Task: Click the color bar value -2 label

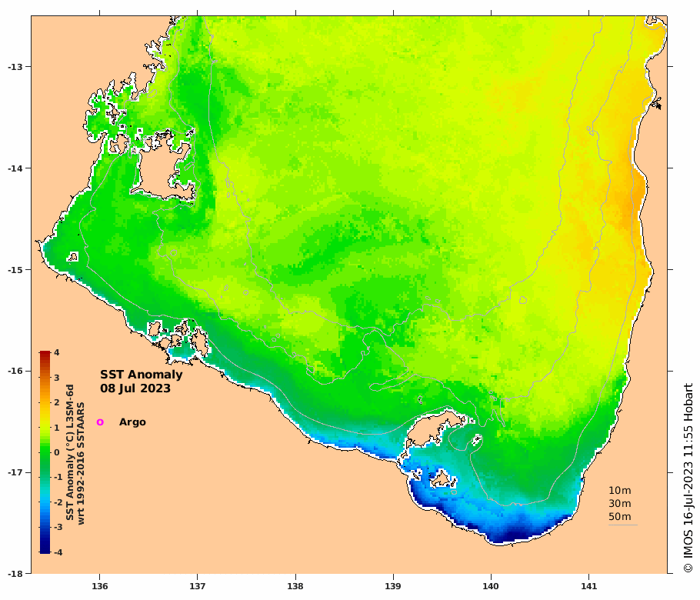Action: point(58,502)
